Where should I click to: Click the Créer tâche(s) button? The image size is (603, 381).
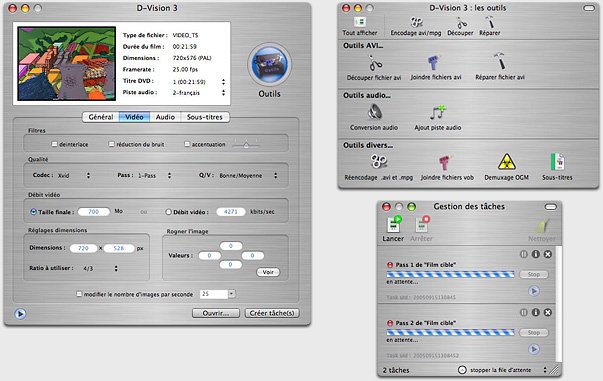pyautogui.click(x=272, y=313)
